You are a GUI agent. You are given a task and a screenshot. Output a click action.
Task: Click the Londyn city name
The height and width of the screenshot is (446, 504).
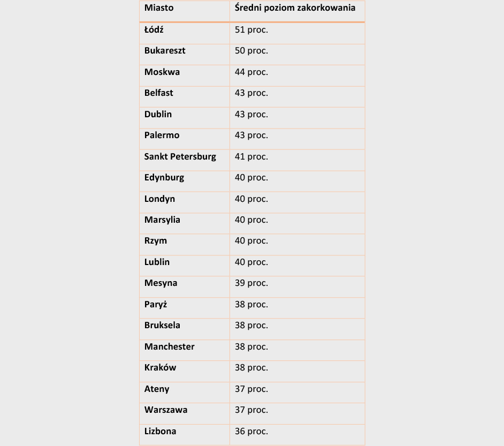(159, 199)
